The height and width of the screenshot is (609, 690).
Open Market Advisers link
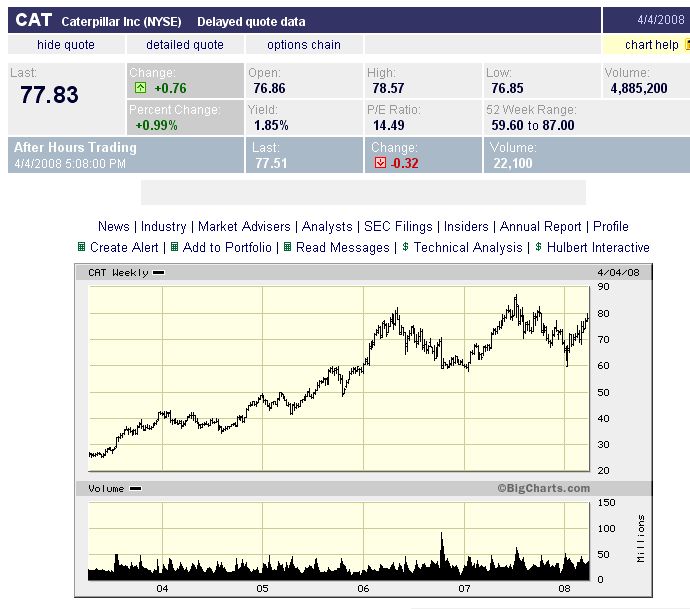coord(244,227)
